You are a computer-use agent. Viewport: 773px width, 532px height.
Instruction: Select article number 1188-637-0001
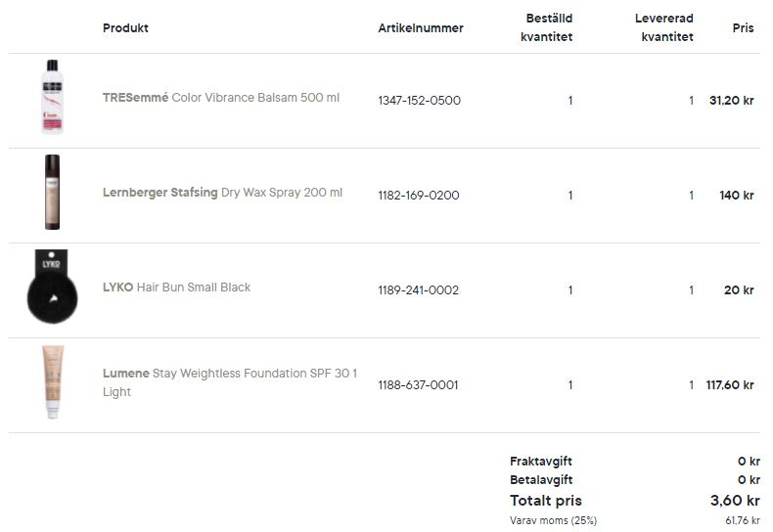point(418,385)
